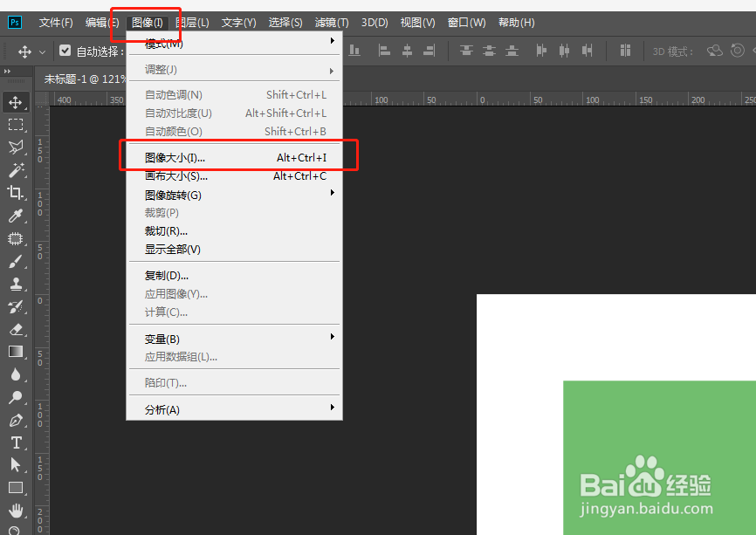The image size is (756, 535).
Task: Click distribute left edges icon
Action: [541, 51]
